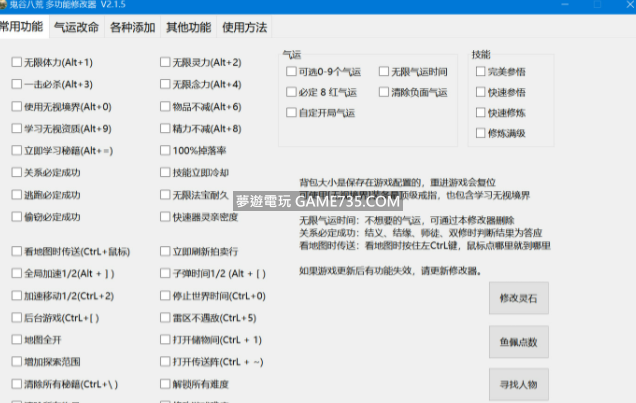636x403 pixels.
Task: Tick 增加探索范围 checkbox
Action: [17, 361]
